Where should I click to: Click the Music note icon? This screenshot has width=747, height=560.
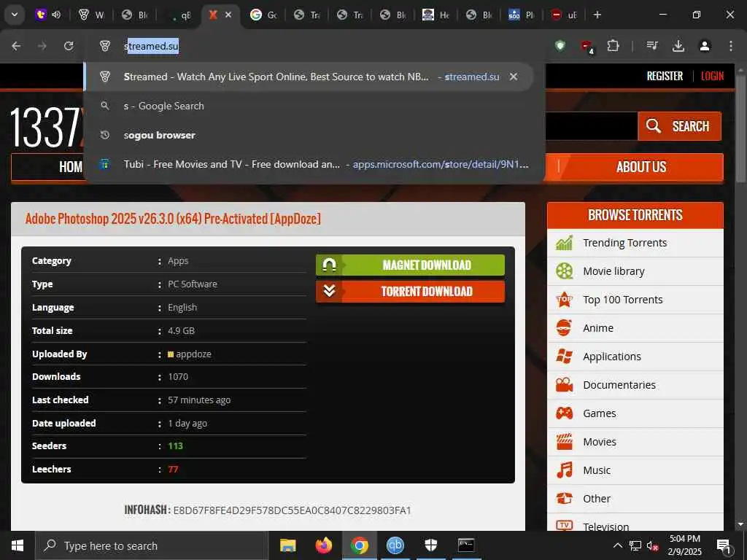click(564, 470)
